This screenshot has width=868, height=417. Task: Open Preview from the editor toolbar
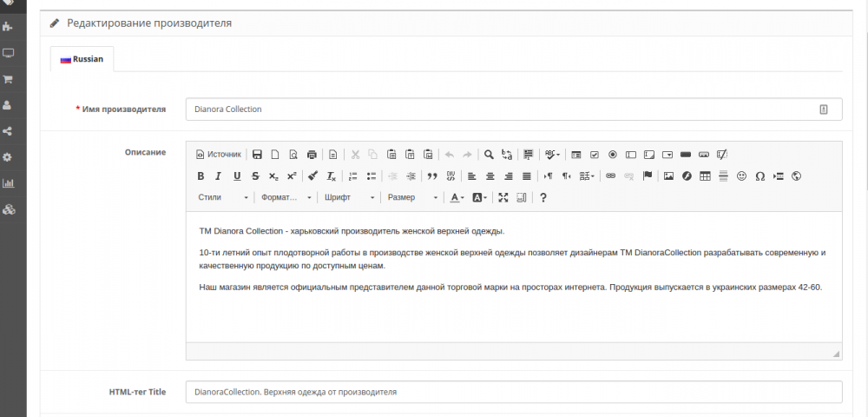pyautogui.click(x=293, y=155)
